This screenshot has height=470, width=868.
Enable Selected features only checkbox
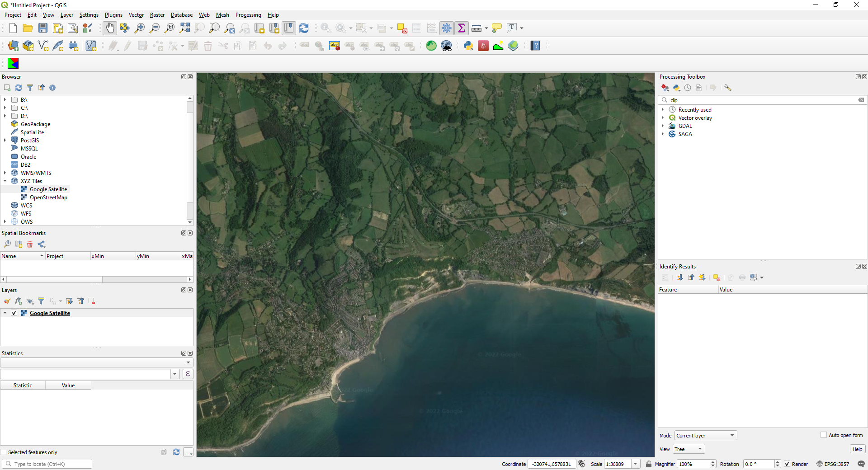(4, 452)
